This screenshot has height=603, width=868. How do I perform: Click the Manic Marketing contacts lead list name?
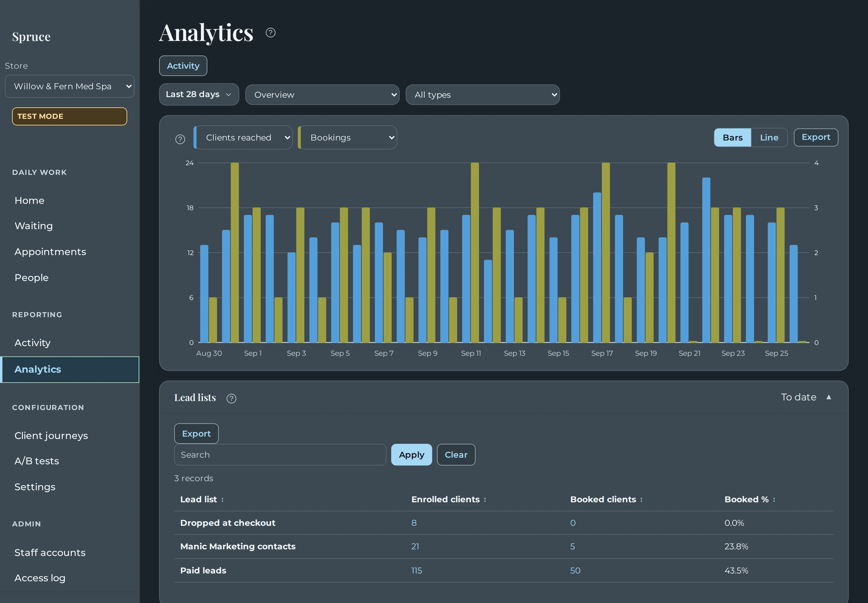(238, 546)
